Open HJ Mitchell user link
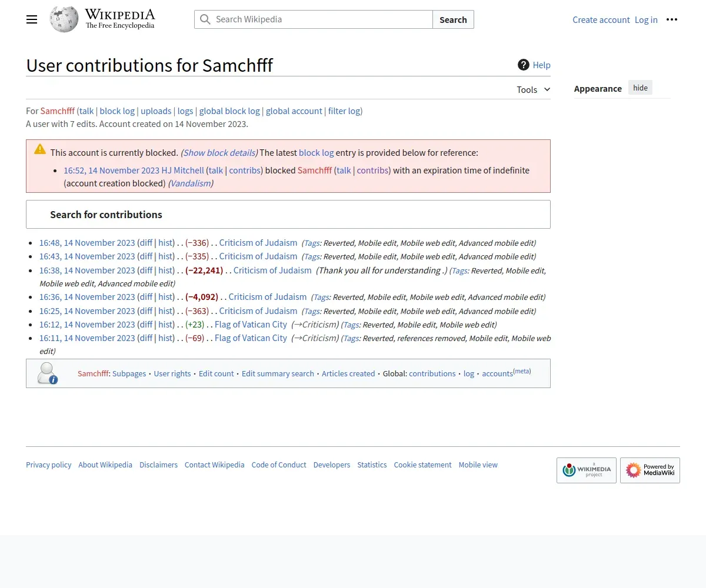This screenshot has width=706, height=588. (x=183, y=170)
